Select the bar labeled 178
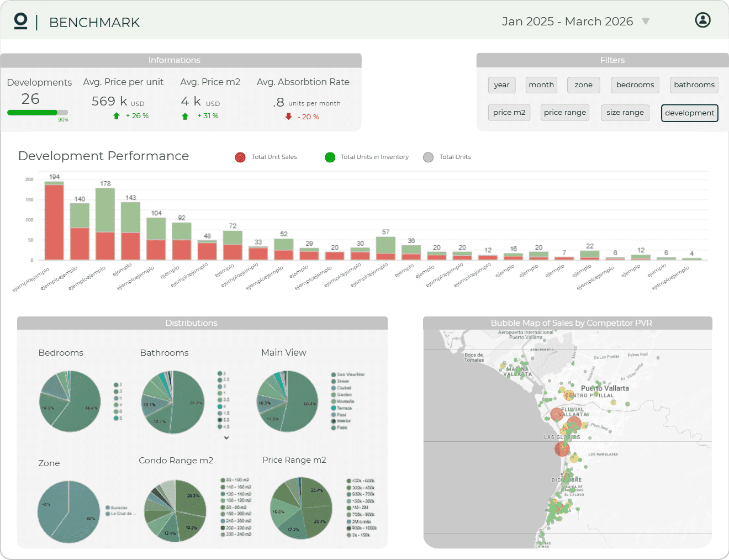729x560 pixels. 105,224
